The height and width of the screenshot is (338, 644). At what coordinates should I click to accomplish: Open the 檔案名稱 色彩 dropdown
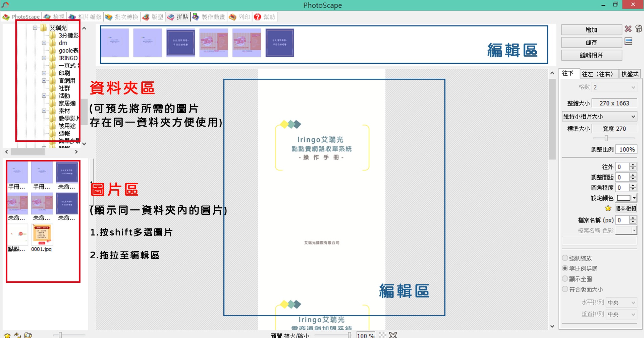point(626,230)
